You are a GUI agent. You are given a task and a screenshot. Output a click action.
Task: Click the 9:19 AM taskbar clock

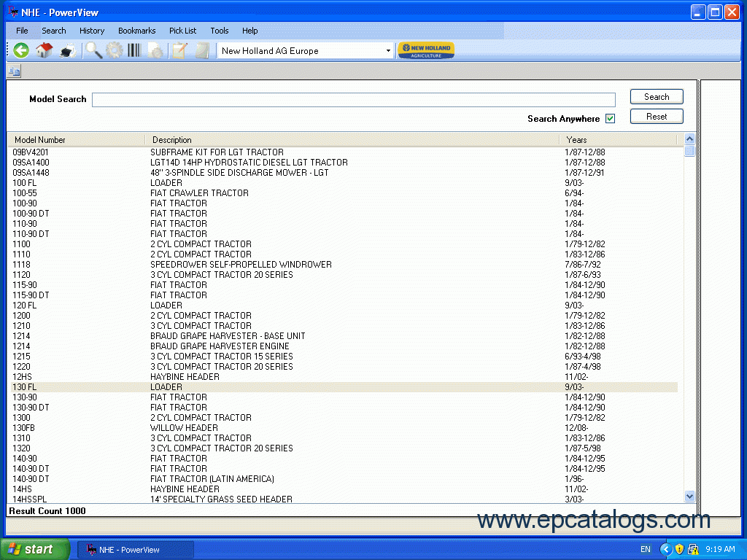coord(720,549)
